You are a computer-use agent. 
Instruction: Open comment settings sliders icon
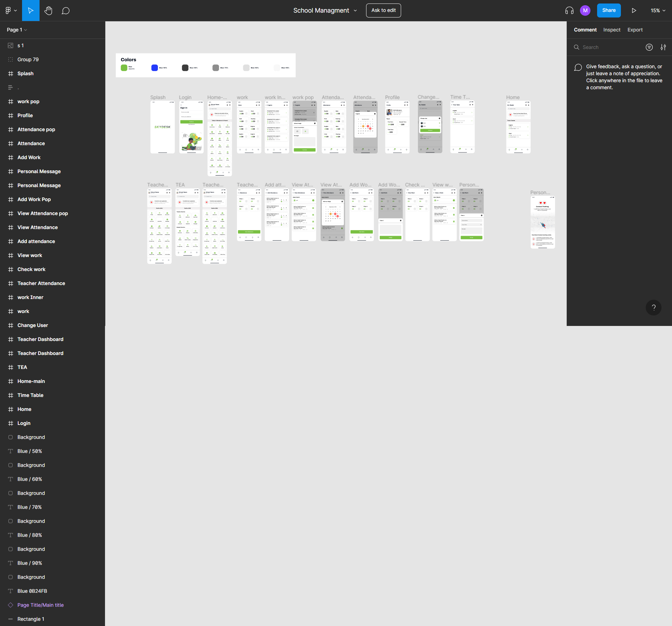pyautogui.click(x=663, y=47)
